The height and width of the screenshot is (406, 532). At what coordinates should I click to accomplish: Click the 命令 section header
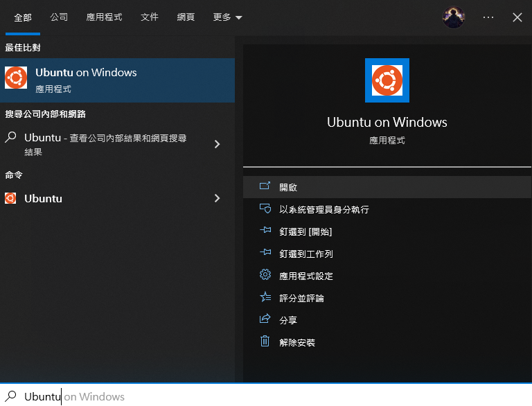(14, 175)
